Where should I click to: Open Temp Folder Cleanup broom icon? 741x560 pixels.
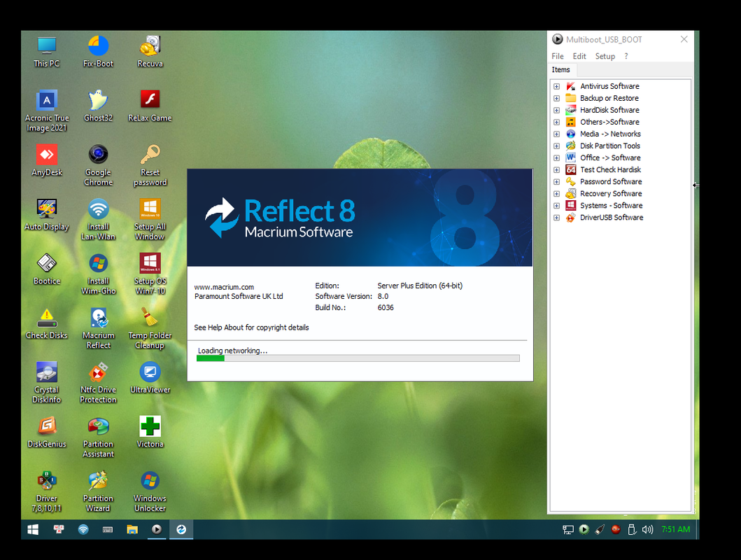tap(150, 328)
